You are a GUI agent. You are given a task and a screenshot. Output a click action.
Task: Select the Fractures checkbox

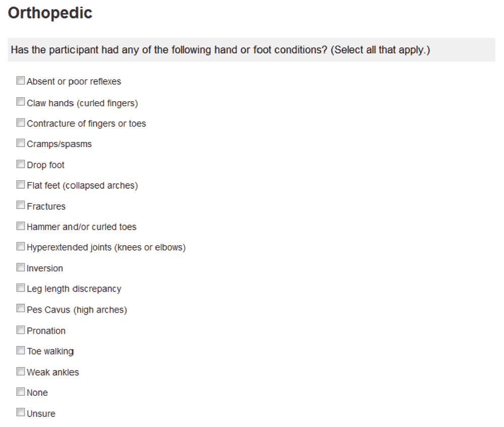21,205
